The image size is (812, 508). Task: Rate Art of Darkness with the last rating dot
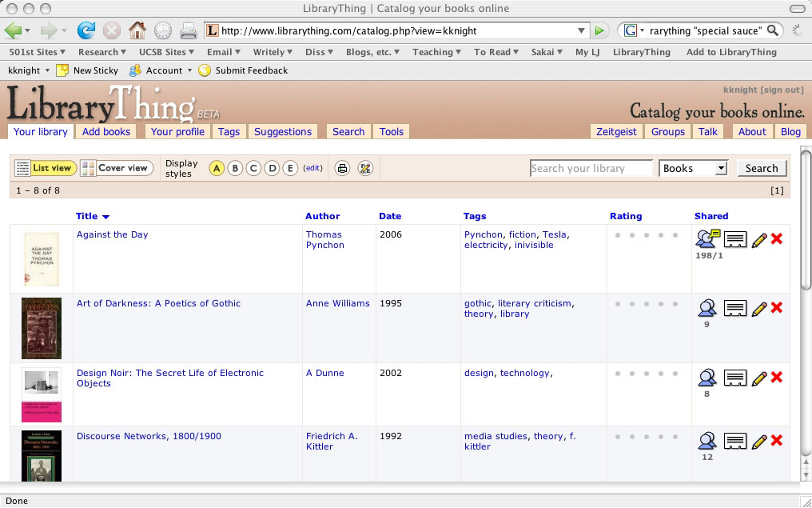tap(675, 304)
